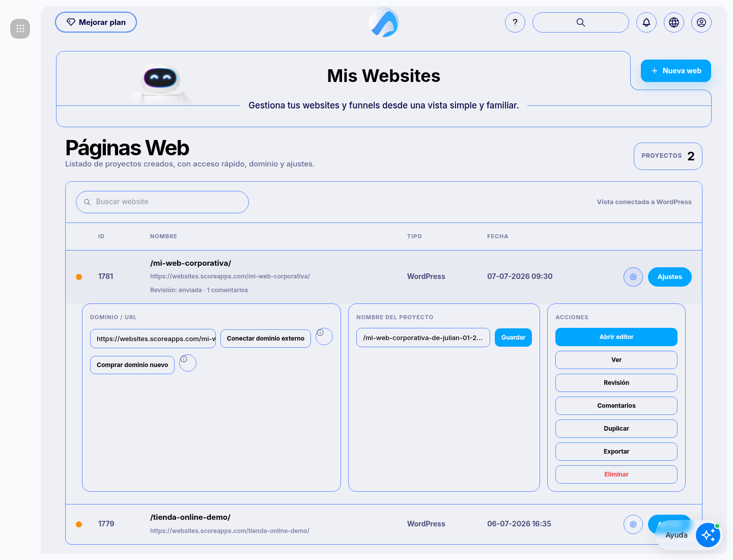Click WordPress type in row 1781
Image resolution: width=733 pixels, height=560 pixels.
pyautogui.click(x=426, y=276)
